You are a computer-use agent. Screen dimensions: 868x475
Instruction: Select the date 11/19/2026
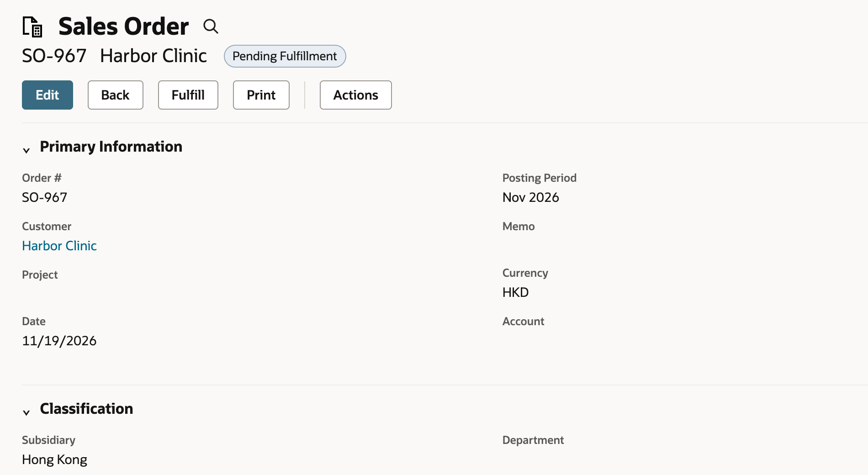[59, 341]
